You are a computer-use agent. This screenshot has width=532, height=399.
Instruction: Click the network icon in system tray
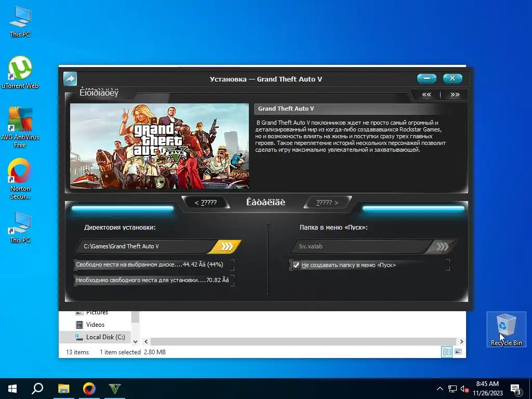point(452,389)
